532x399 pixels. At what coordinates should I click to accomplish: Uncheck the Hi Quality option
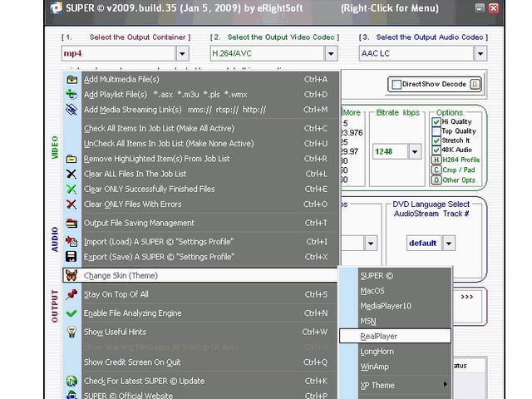point(436,121)
